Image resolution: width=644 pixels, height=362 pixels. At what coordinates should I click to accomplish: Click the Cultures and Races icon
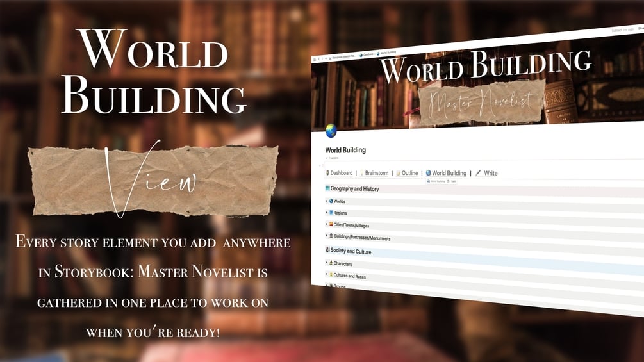pyautogui.click(x=331, y=274)
